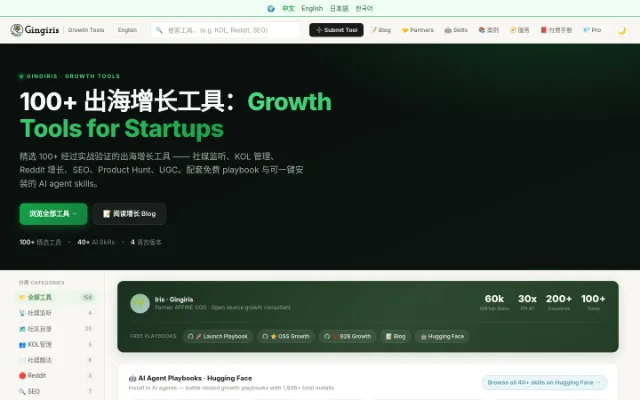
Task: Click the red book icon beside 付费手册
Action: tap(544, 30)
